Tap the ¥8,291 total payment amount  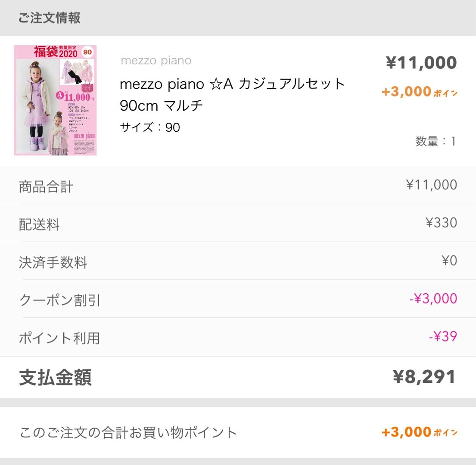pos(424,377)
